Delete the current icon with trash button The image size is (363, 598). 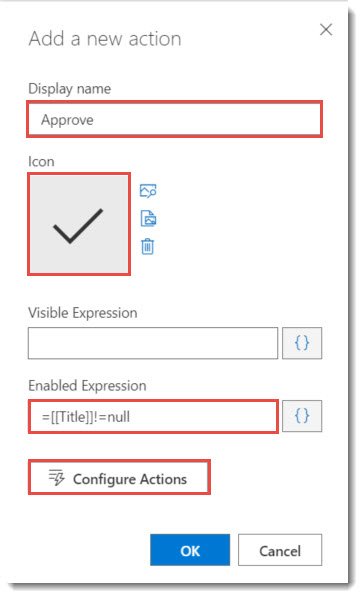[148, 246]
